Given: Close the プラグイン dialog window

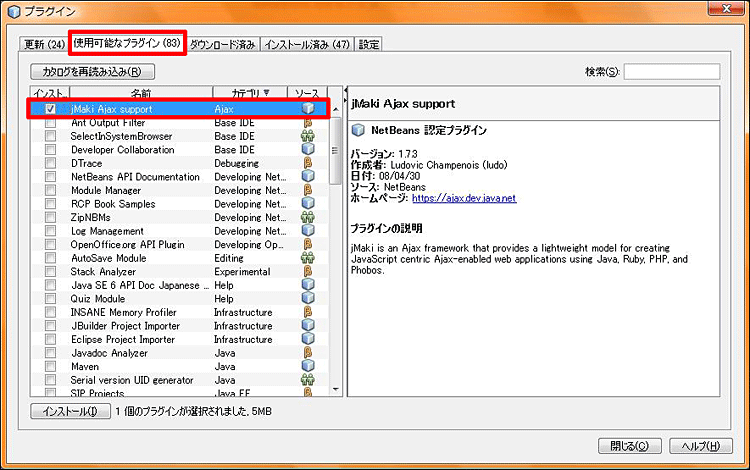Looking at the screenshot, I should pyautogui.click(x=726, y=8).
